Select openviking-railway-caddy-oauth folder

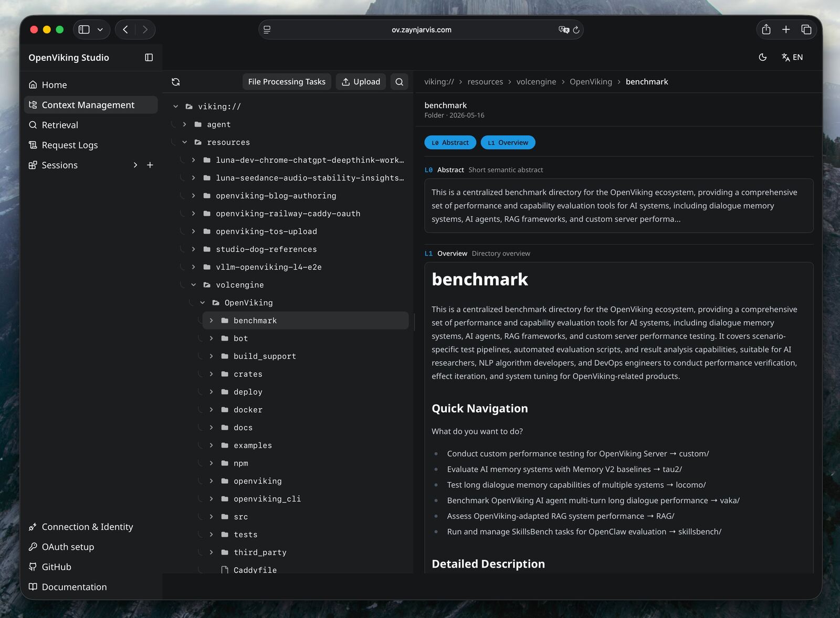pos(297,214)
